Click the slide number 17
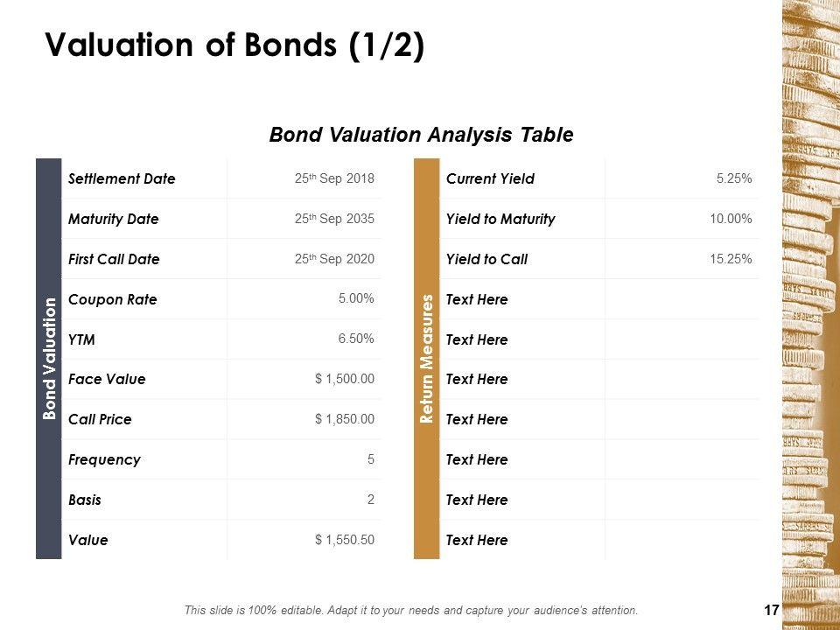Viewport: 840px width, 630px height. coord(771,610)
